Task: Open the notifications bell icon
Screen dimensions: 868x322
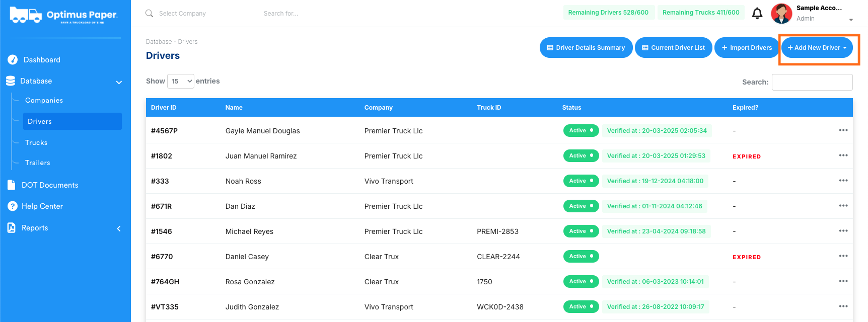Action: (757, 14)
